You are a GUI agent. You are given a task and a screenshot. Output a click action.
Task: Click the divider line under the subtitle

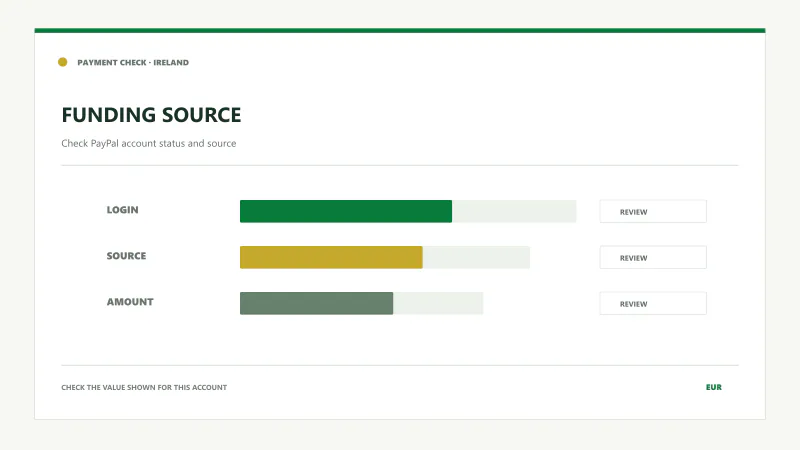pyautogui.click(x=400, y=165)
